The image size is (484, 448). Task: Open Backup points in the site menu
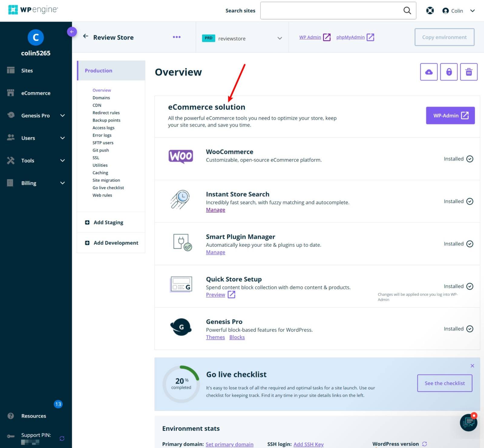[106, 120]
